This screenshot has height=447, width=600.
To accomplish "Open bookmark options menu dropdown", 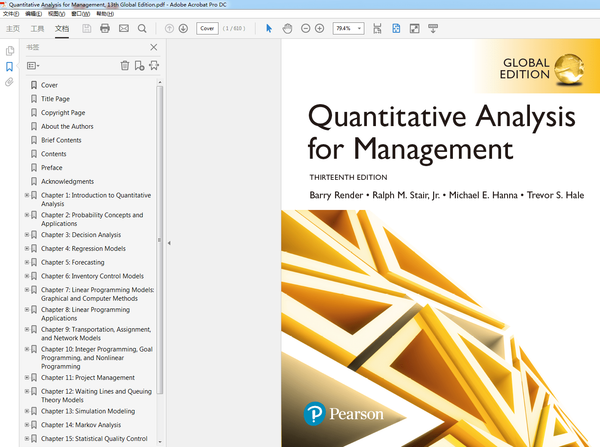I will coord(33,66).
